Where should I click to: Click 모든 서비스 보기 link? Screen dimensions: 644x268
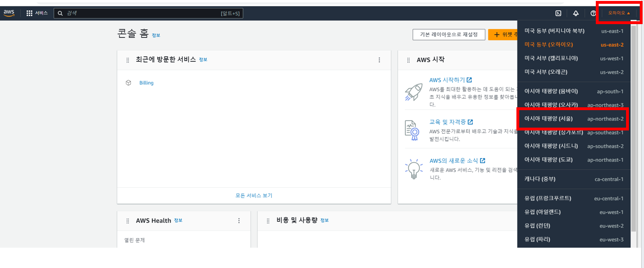[x=254, y=196]
